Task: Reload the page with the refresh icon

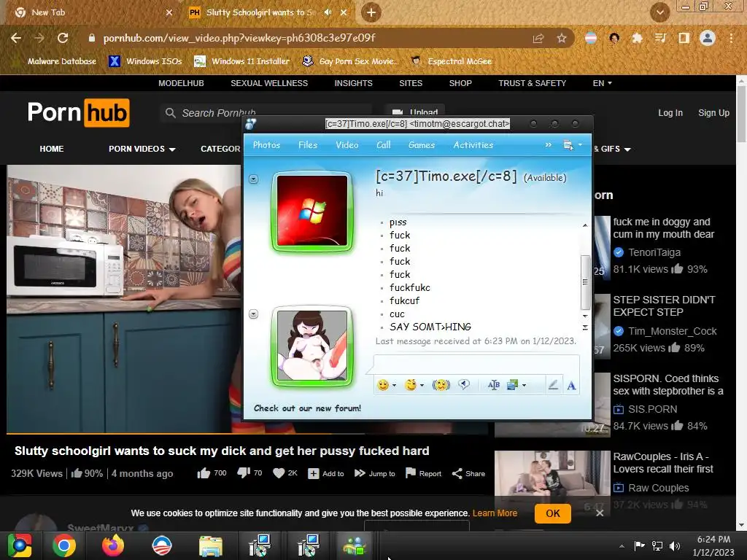Action: [x=63, y=38]
